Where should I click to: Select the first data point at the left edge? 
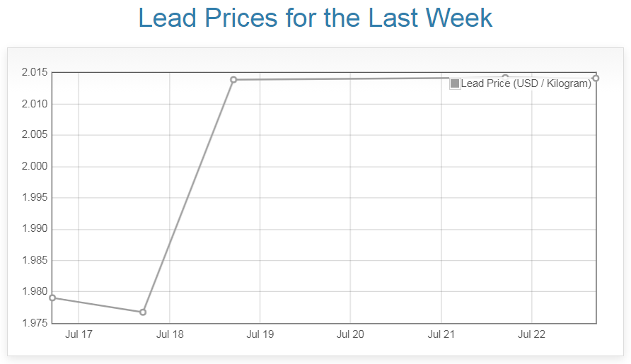click(x=52, y=298)
